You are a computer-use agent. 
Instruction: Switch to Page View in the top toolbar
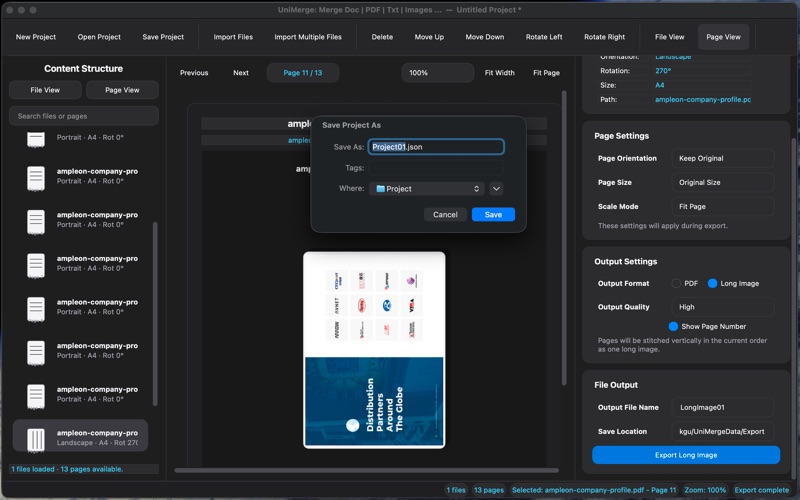click(723, 37)
